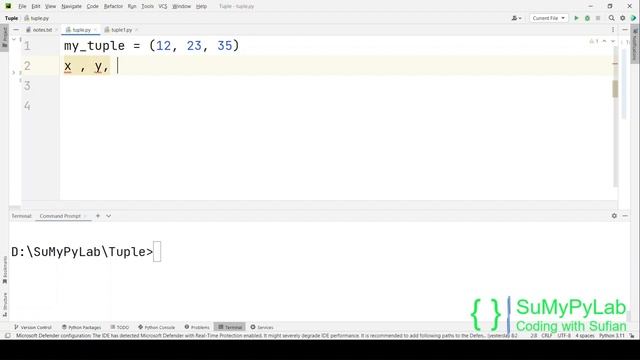
Task: Open the File menu
Action: click(x=22, y=6)
